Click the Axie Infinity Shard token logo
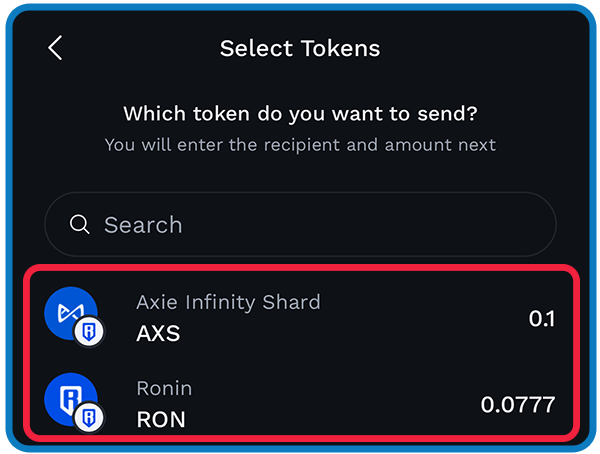The width and height of the screenshot is (600, 454). point(71,313)
